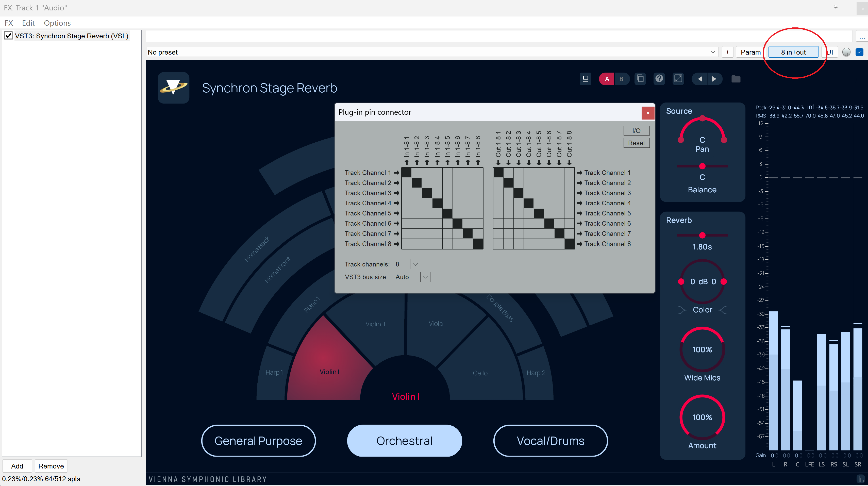Click the Color right shape icon

[722, 310]
